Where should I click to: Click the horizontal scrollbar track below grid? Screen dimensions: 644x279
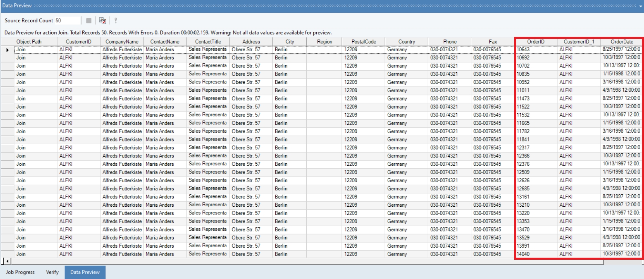[307, 261]
